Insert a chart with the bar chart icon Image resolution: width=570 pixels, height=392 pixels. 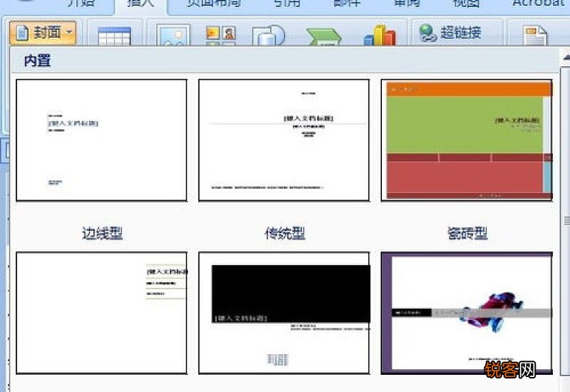[380, 35]
